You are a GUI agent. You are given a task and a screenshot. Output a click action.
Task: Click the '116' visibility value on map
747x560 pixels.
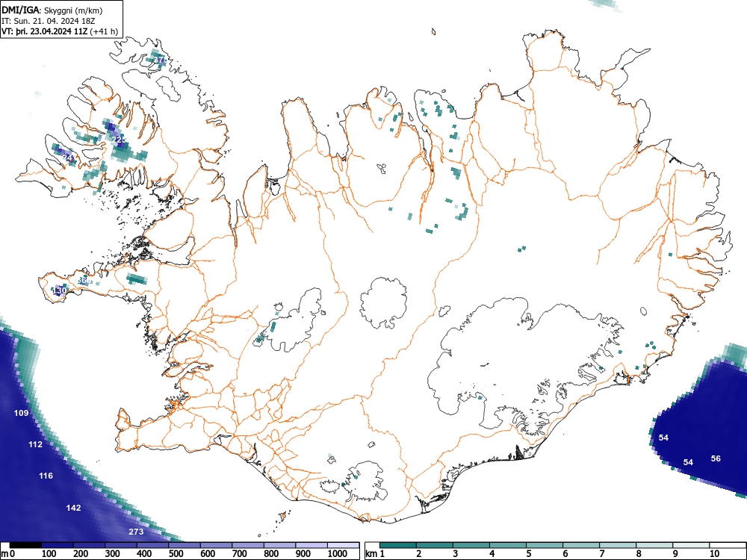click(x=46, y=476)
